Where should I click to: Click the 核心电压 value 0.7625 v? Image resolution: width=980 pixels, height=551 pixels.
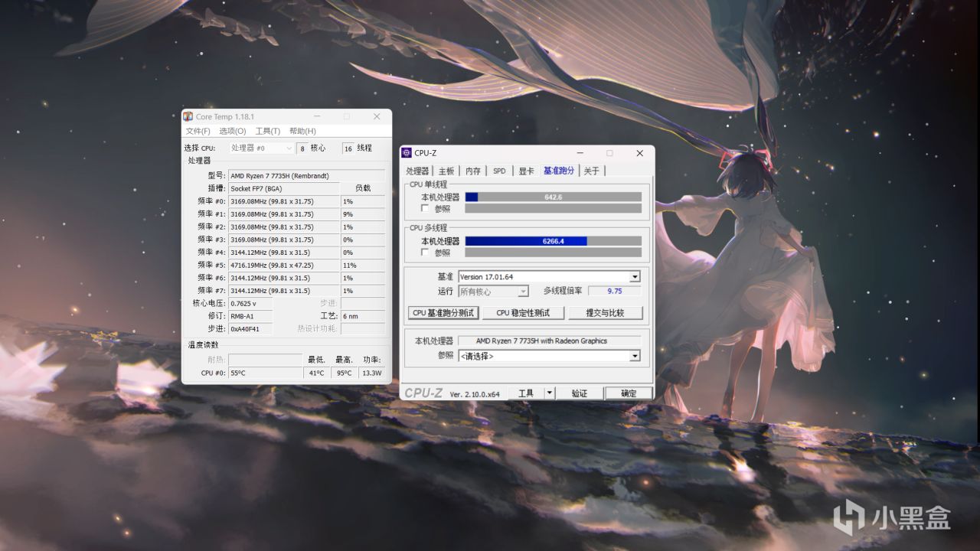tap(250, 303)
